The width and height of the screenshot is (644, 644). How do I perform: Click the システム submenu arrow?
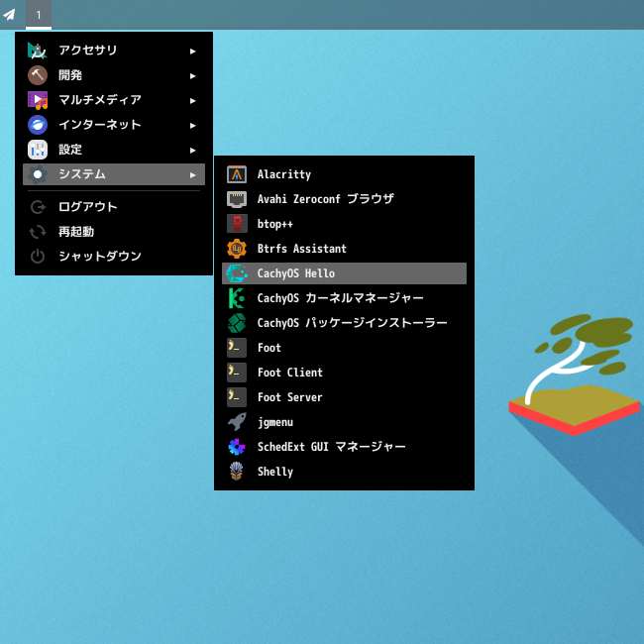tap(192, 175)
